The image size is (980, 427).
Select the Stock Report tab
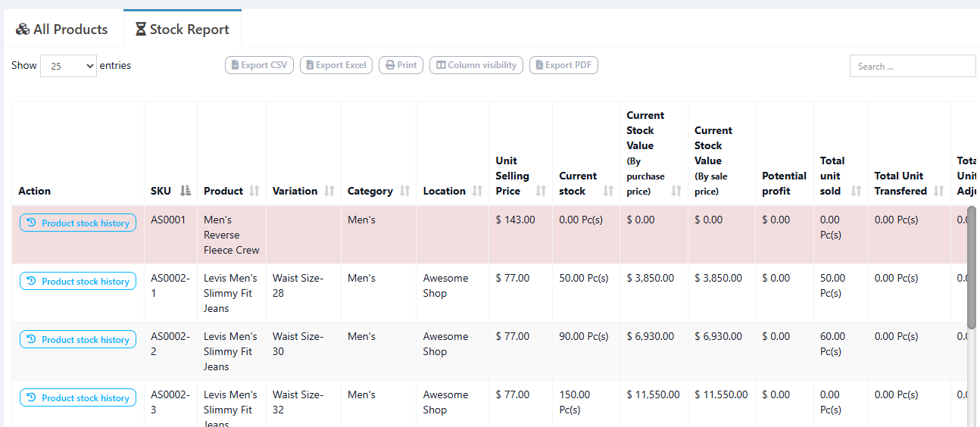tap(182, 30)
